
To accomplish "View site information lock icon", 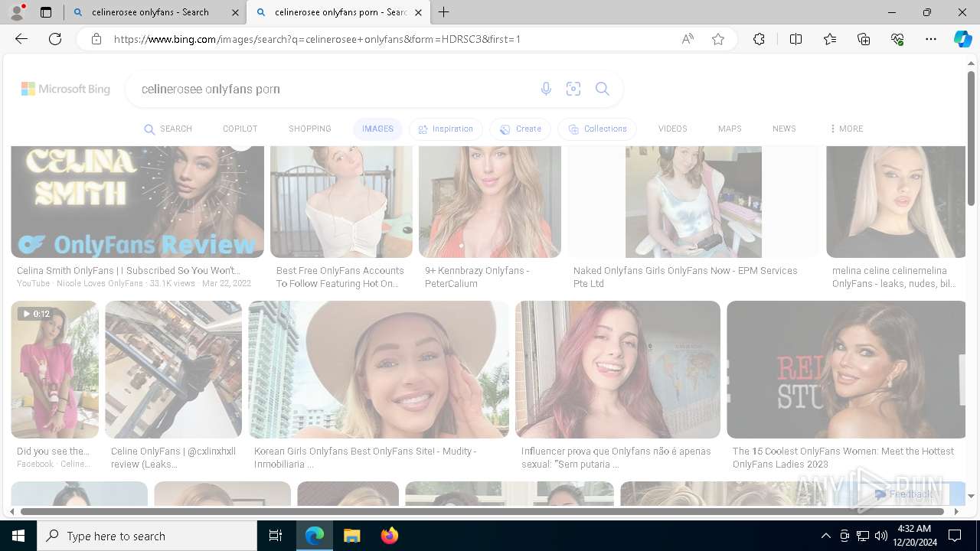I will 96,39.
